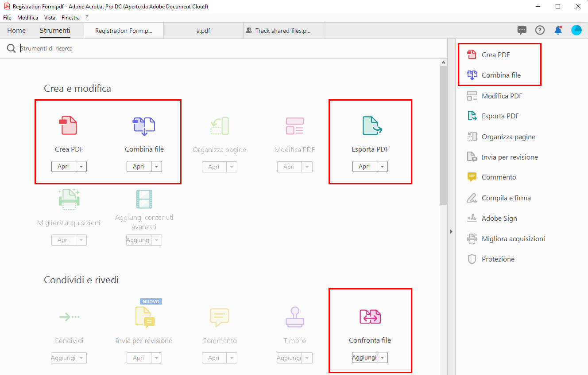The image size is (588, 375).
Task: Open the Finestra menu
Action: pyautogui.click(x=71, y=18)
